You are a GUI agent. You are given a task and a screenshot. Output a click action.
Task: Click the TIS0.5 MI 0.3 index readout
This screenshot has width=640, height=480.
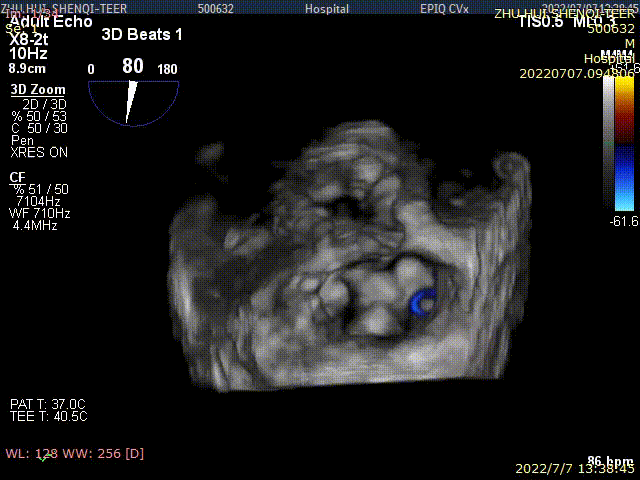click(566, 22)
